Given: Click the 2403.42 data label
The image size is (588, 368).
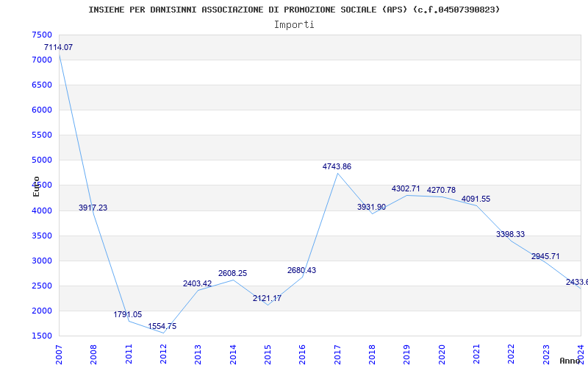Looking at the screenshot, I should (x=197, y=283).
